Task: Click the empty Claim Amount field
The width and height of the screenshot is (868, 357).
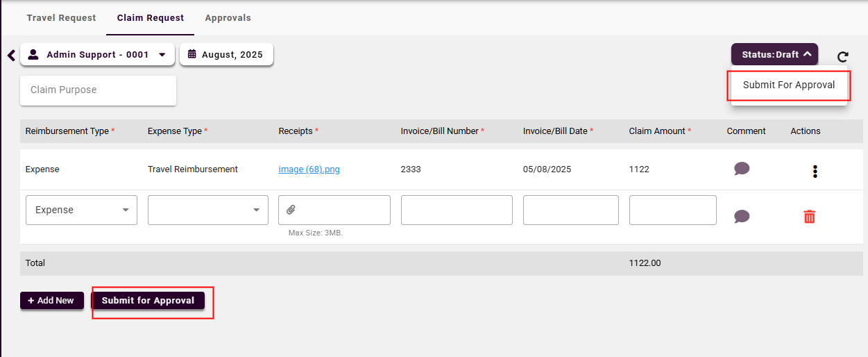Action: (x=672, y=210)
